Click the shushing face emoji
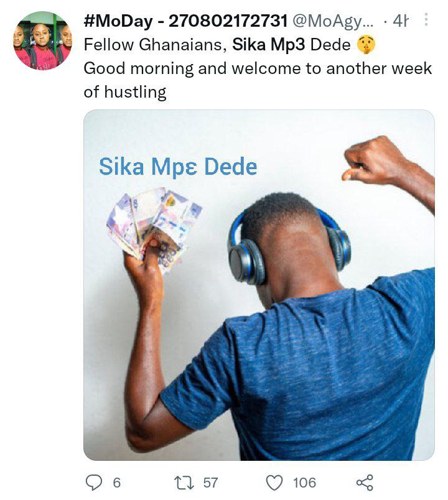This screenshot has width=448, height=500. [x=366, y=44]
